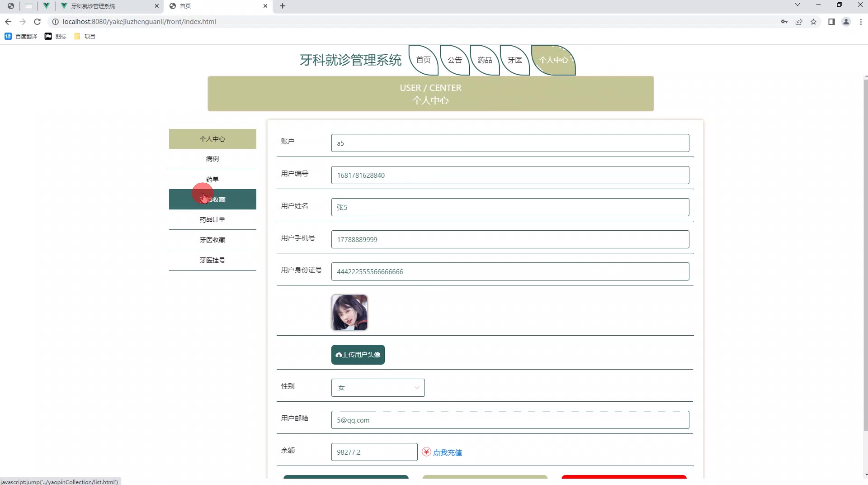Click the 牙科就诊管理系统 site title
Image resolution: width=868 pixels, height=485 pixels.
tap(351, 60)
